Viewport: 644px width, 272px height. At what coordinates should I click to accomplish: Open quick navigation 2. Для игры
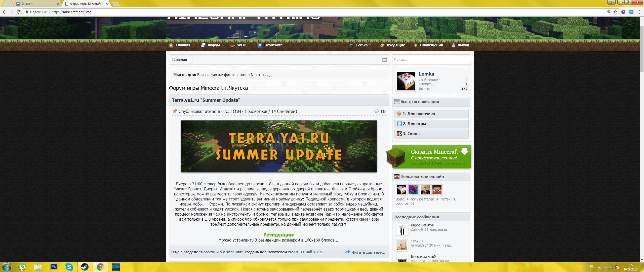[431, 124]
